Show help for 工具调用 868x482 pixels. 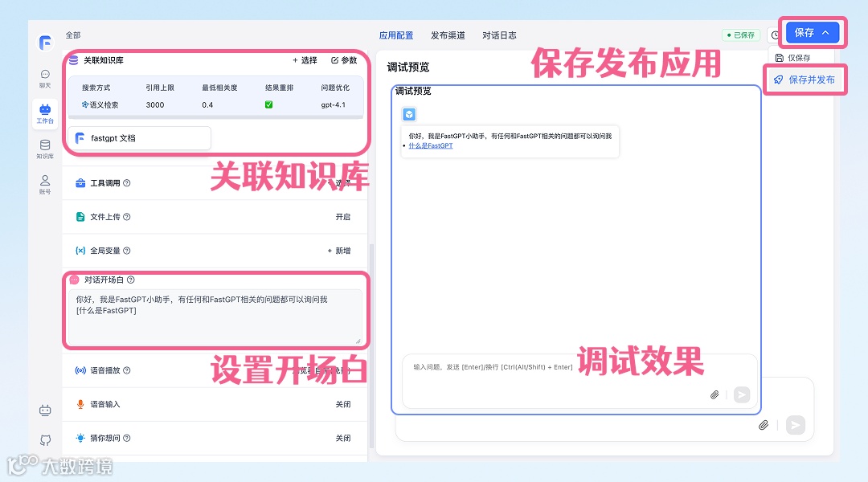click(127, 183)
